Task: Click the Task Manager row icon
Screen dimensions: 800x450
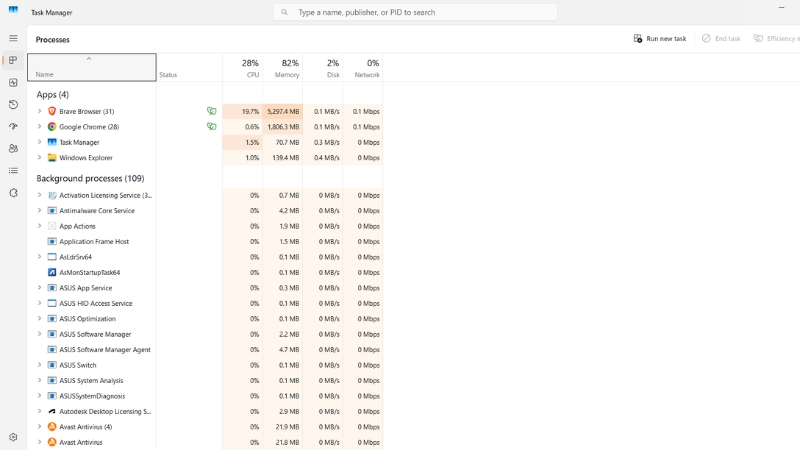Action: 52,142
